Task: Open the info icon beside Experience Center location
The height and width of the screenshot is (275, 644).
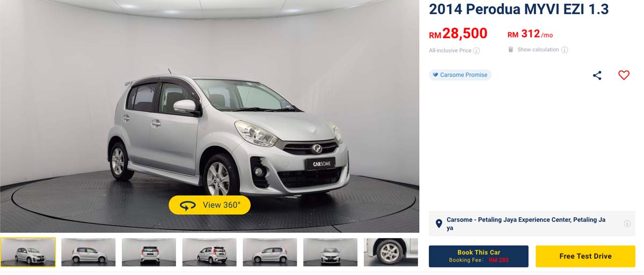Action: coord(627,224)
